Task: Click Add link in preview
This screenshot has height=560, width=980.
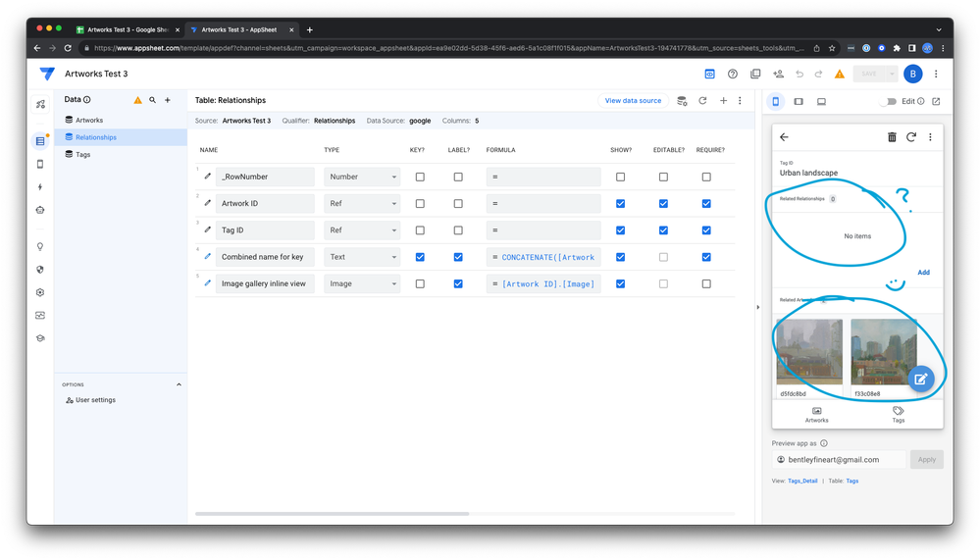Action: coord(923,272)
